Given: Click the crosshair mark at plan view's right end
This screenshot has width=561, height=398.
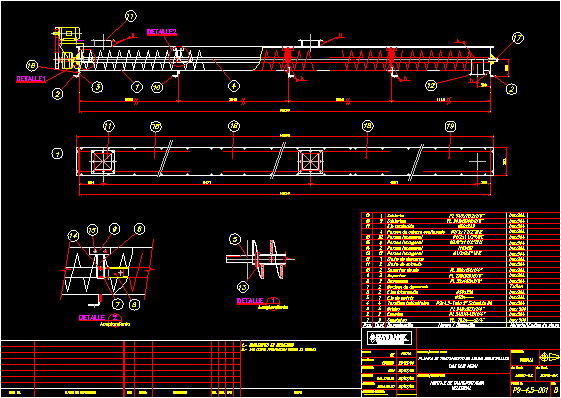Looking at the screenshot, I should tap(478, 162).
